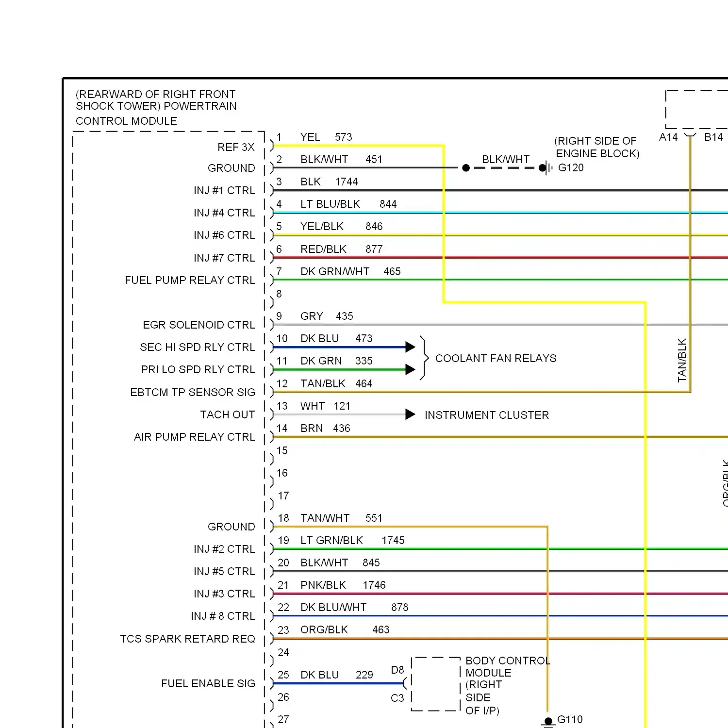This screenshot has height=728, width=728.
Task: Click the B14 connector label
Action: (713, 137)
